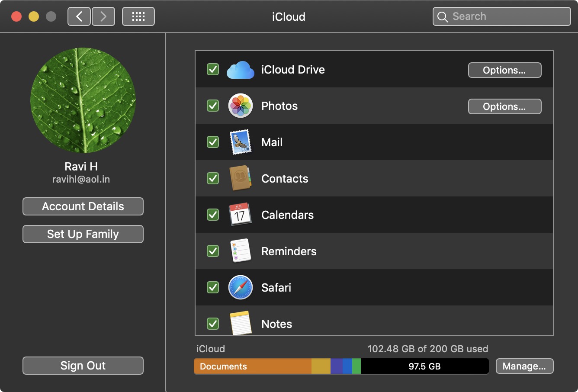578x392 pixels.
Task: Click the iCloud Drive cloud icon
Action: click(x=241, y=70)
